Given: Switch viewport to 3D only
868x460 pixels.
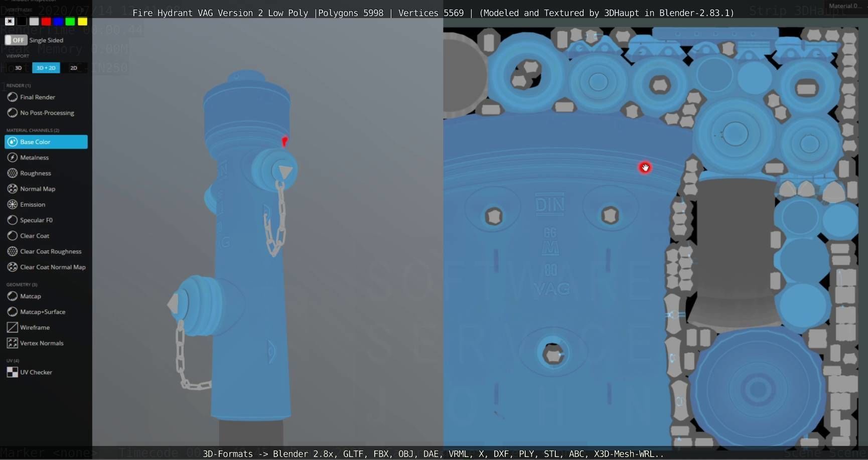Looking at the screenshot, I should coord(18,68).
